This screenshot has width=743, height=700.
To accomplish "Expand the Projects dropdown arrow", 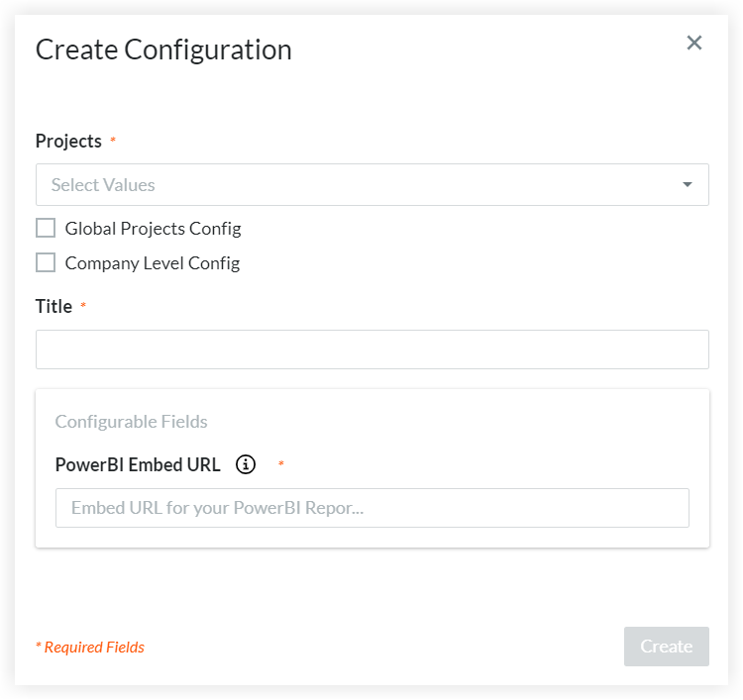I will pos(688,185).
